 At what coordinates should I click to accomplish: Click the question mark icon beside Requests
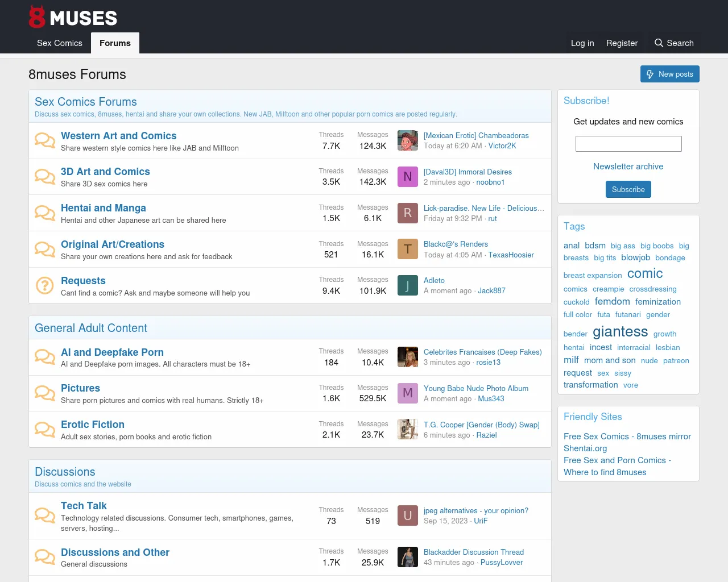click(x=45, y=285)
